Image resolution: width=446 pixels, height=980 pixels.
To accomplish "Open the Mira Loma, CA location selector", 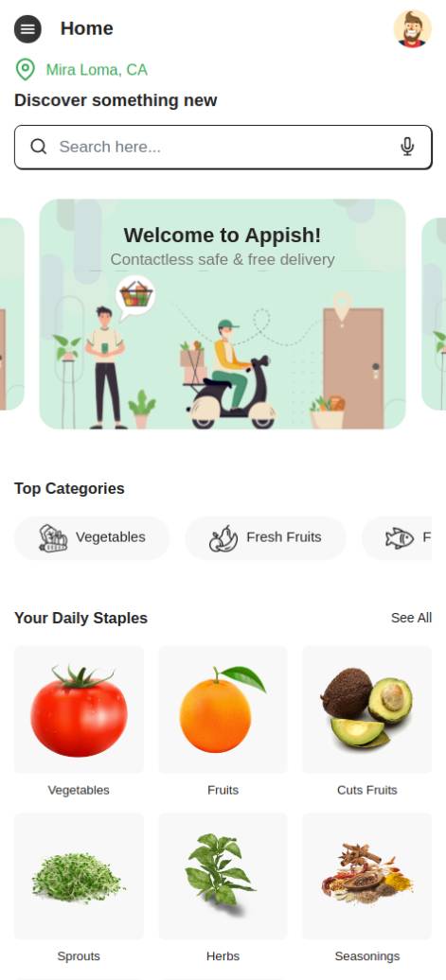I will tap(97, 69).
